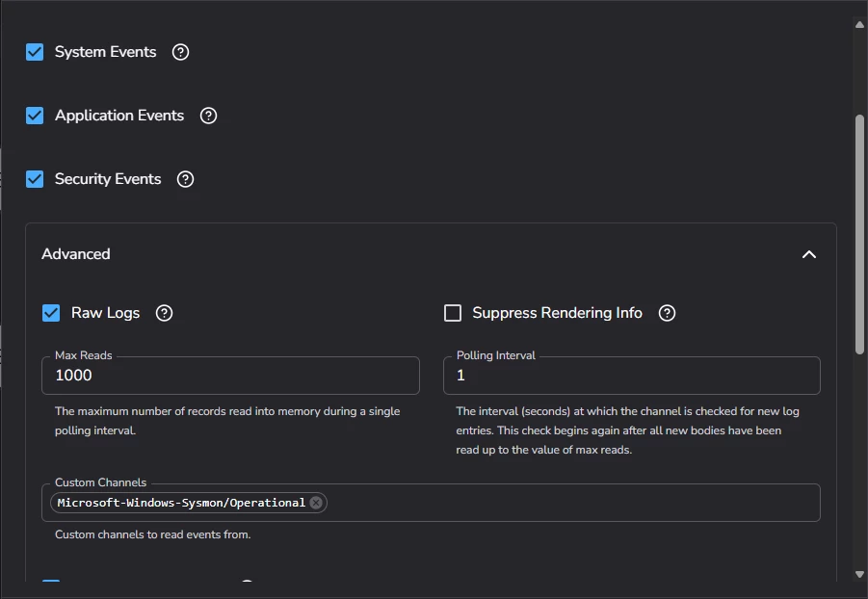Screen dimensions: 868x599
Task: Click the scrollbar down arrow
Action: [859, 575]
